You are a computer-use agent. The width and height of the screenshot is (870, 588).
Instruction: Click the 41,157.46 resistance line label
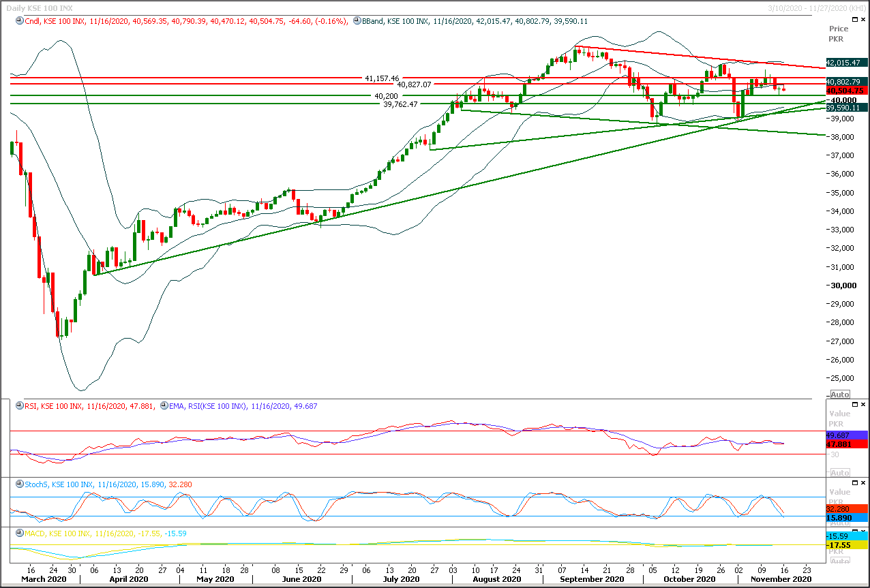point(382,78)
